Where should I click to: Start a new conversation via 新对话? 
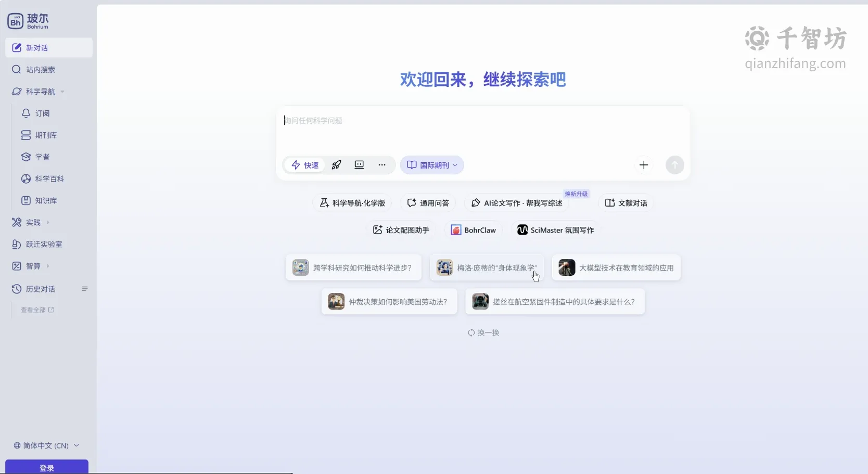pyautogui.click(x=49, y=48)
